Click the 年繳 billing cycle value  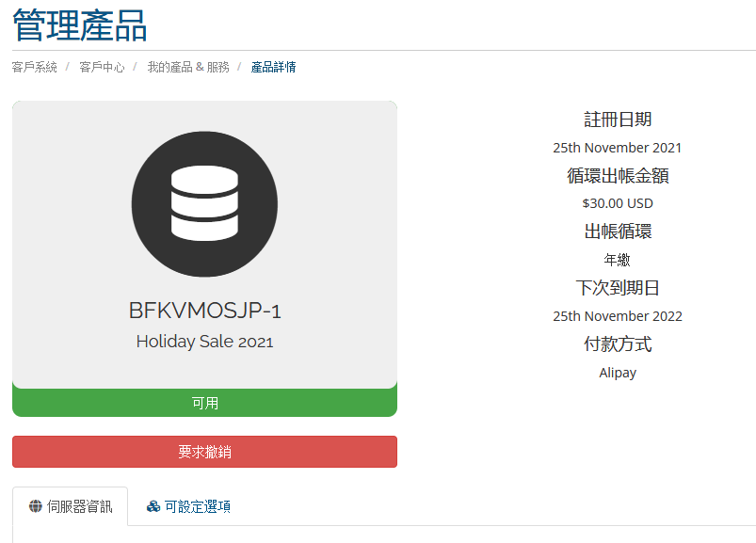pos(618,260)
